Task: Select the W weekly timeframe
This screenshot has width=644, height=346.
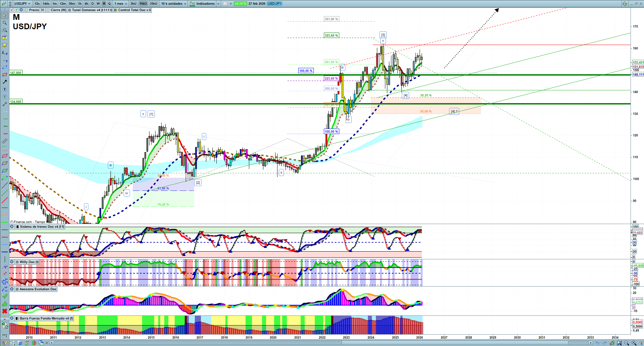Action: point(98,4)
